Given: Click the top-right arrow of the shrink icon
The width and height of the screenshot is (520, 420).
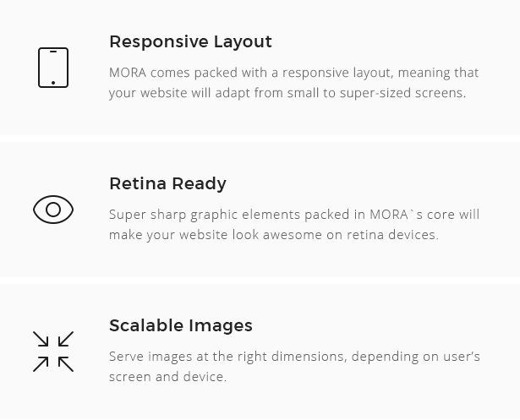Looking at the screenshot, I should point(66,339).
